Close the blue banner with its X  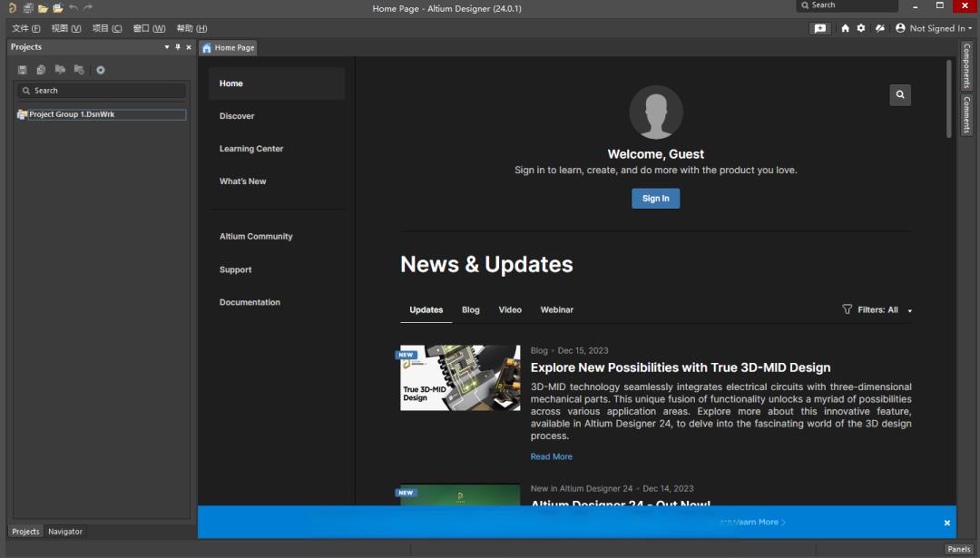click(x=946, y=523)
